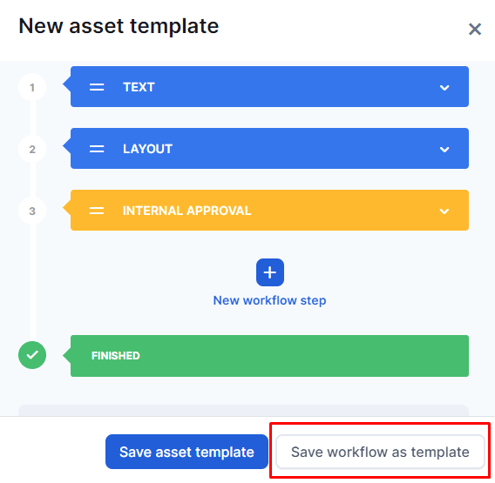Image resolution: width=495 pixels, height=483 pixels.
Task: Click Save workflow as template button
Action: (x=380, y=452)
